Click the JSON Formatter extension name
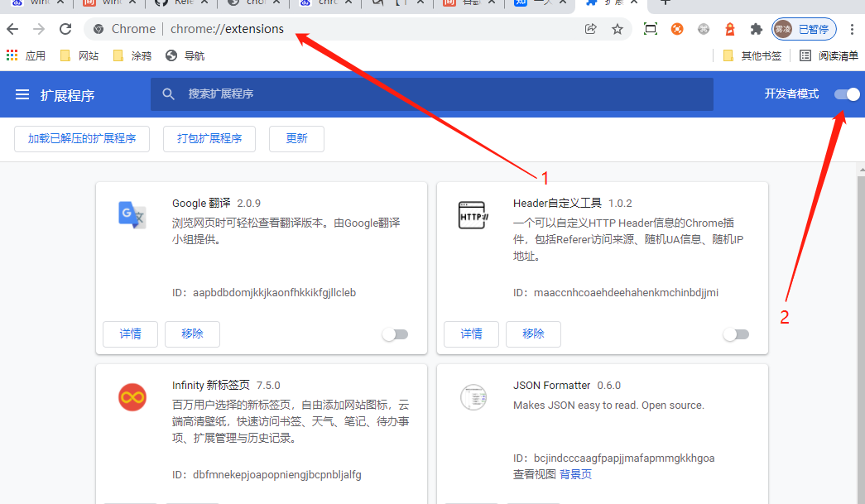865x504 pixels. tap(551, 385)
